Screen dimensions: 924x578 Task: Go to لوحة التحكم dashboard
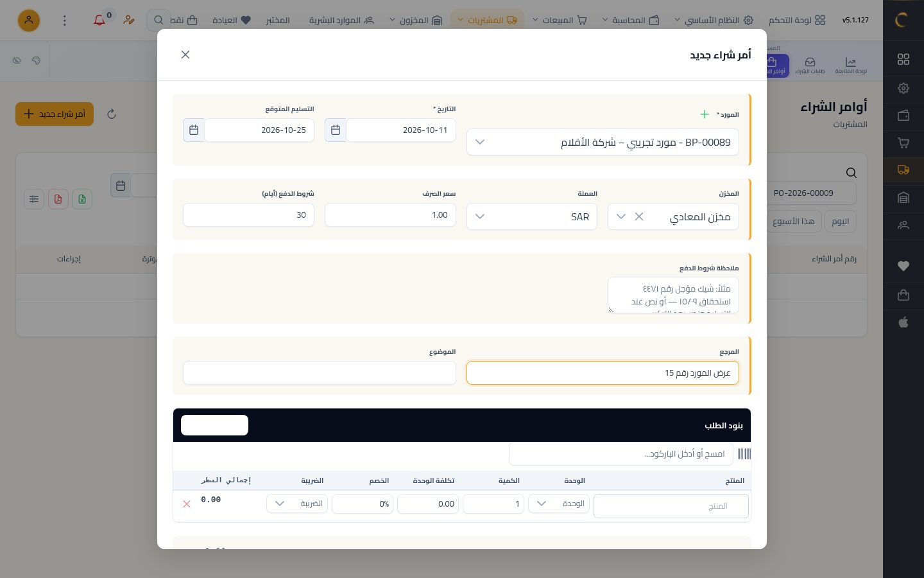coord(797,21)
